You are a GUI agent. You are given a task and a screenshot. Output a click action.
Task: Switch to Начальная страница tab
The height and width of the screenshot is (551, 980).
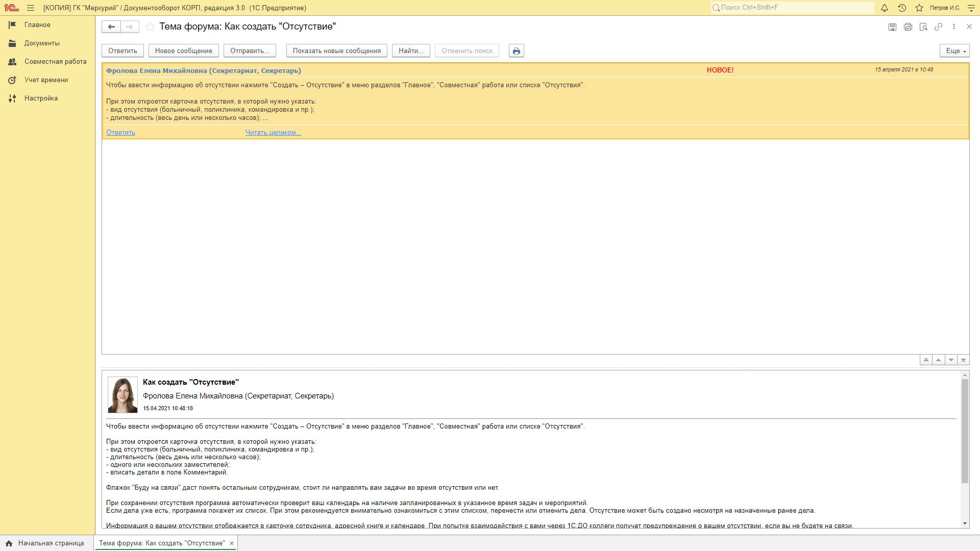(45, 543)
